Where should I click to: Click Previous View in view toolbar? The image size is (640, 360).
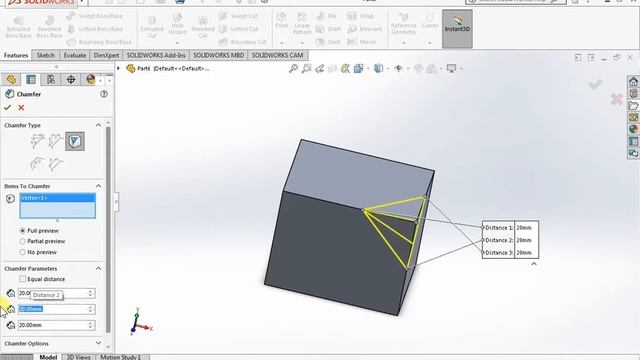(x=319, y=69)
